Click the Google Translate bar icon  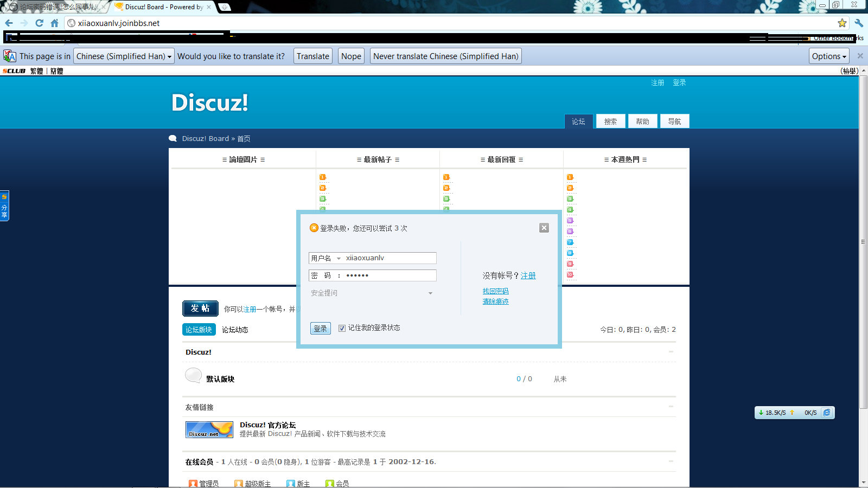point(9,56)
